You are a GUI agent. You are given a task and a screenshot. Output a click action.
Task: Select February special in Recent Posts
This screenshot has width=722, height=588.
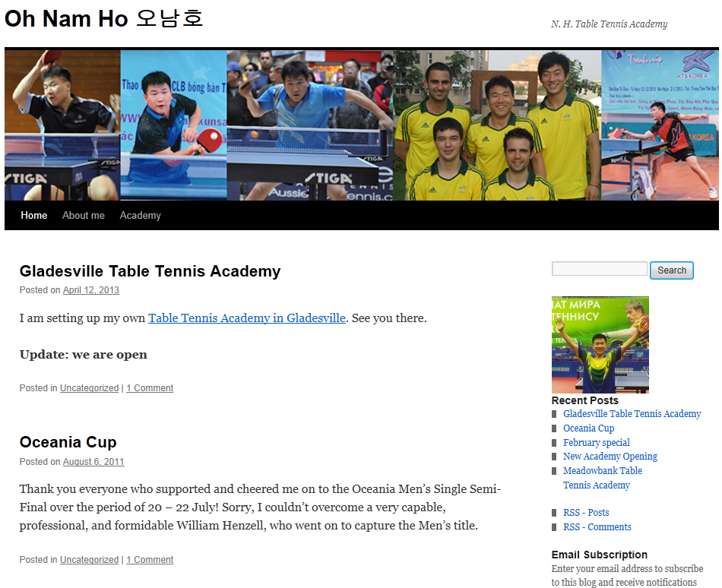click(597, 443)
